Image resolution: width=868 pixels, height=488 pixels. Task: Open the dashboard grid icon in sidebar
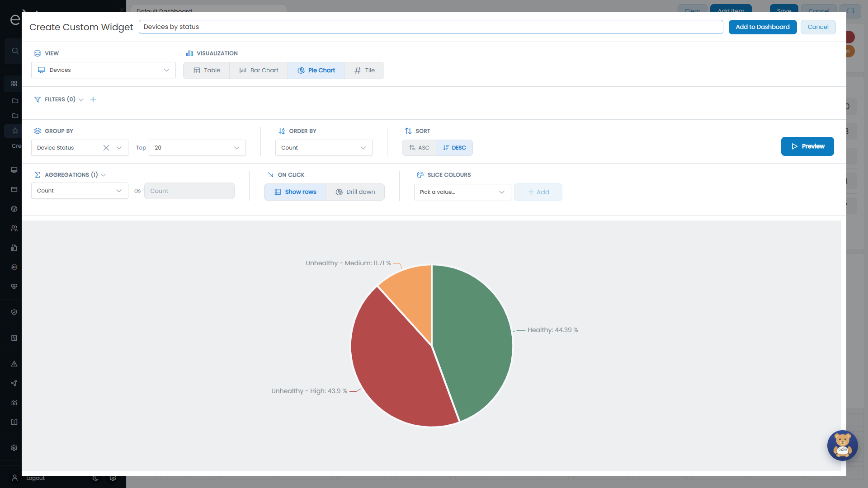point(14,84)
